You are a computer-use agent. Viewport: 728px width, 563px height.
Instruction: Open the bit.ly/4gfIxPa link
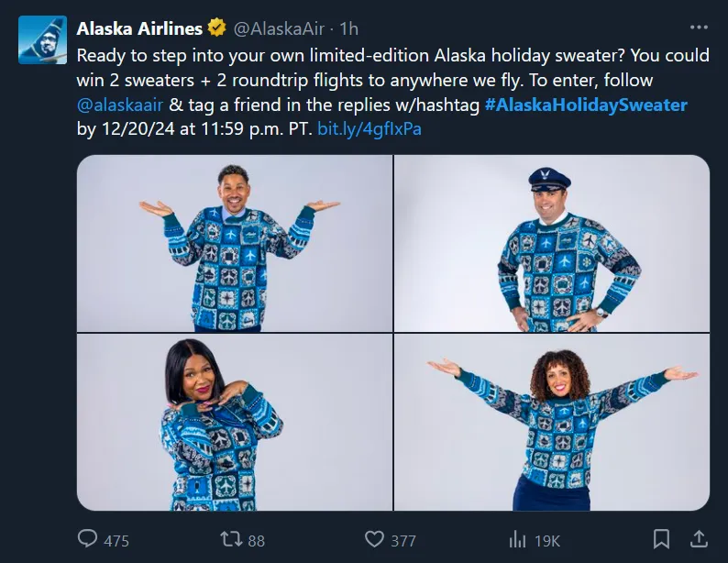click(370, 129)
